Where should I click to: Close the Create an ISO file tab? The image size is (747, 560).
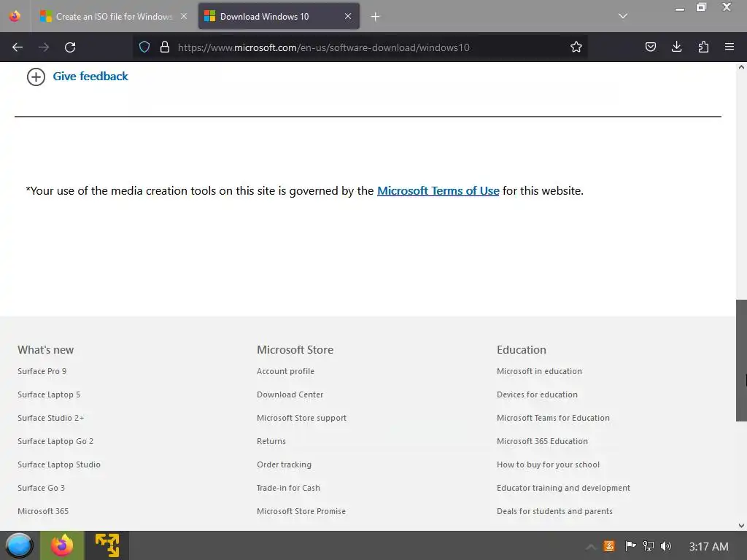pos(184,16)
